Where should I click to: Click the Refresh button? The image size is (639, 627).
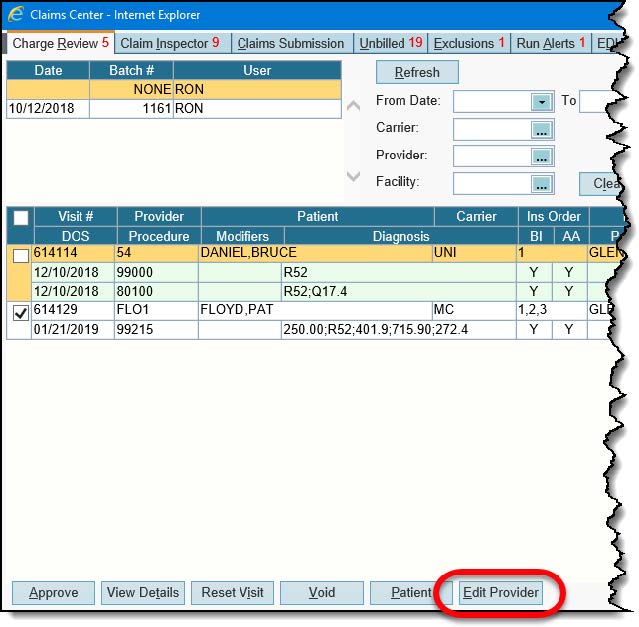click(417, 73)
